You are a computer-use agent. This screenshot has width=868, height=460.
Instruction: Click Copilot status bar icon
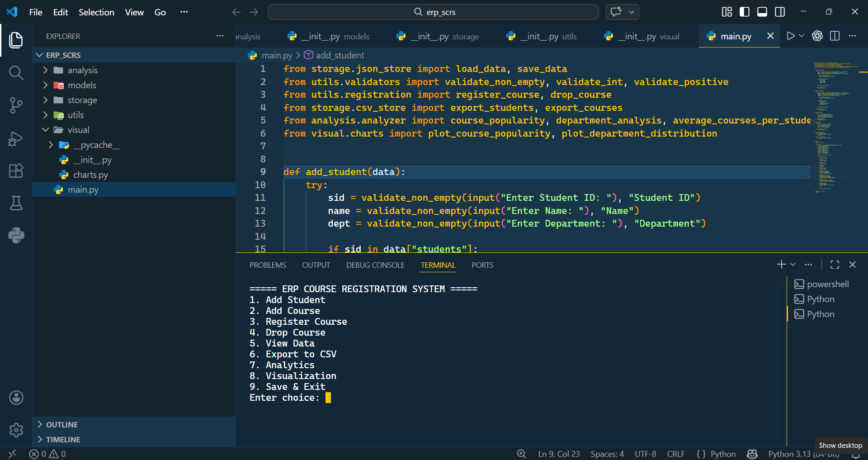click(752, 454)
